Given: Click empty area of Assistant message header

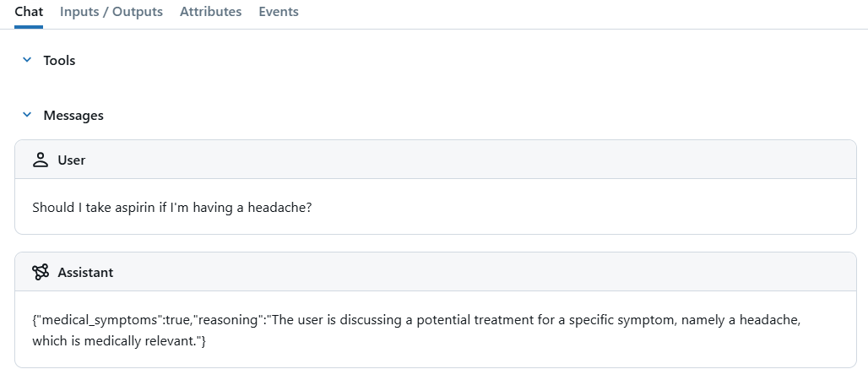Looking at the screenshot, I should (x=481, y=272).
